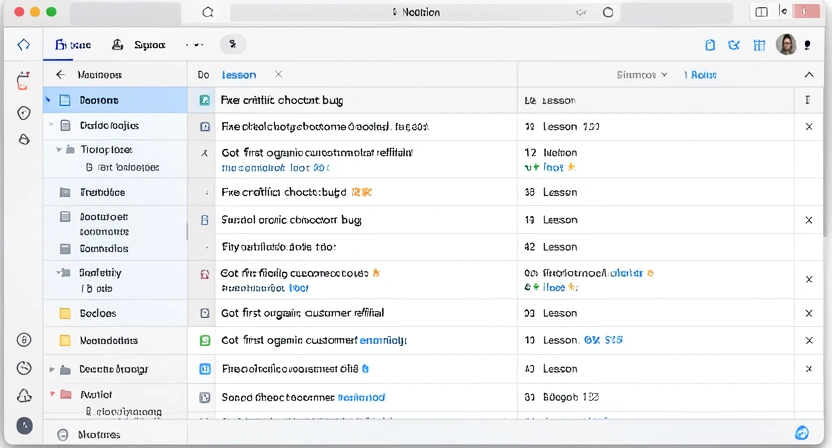
Task: Click the reload icon right of address bar
Action: point(608,12)
